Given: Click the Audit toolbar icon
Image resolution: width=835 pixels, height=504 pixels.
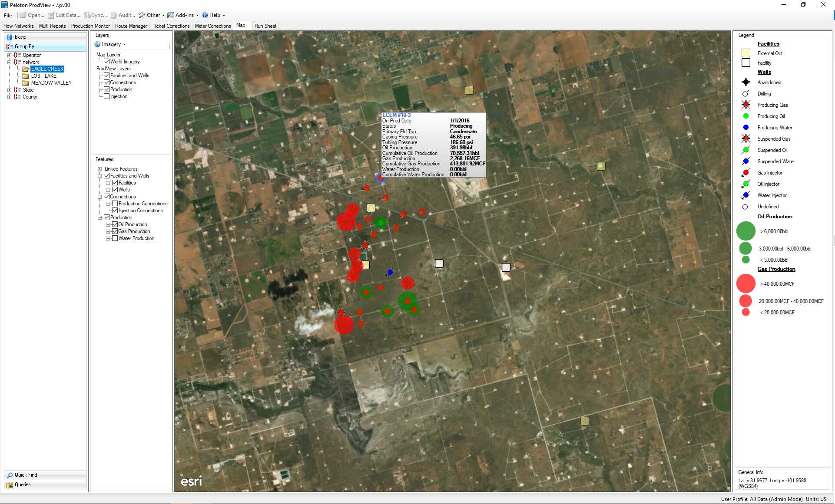Looking at the screenshot, I should (x=114, y=15).
